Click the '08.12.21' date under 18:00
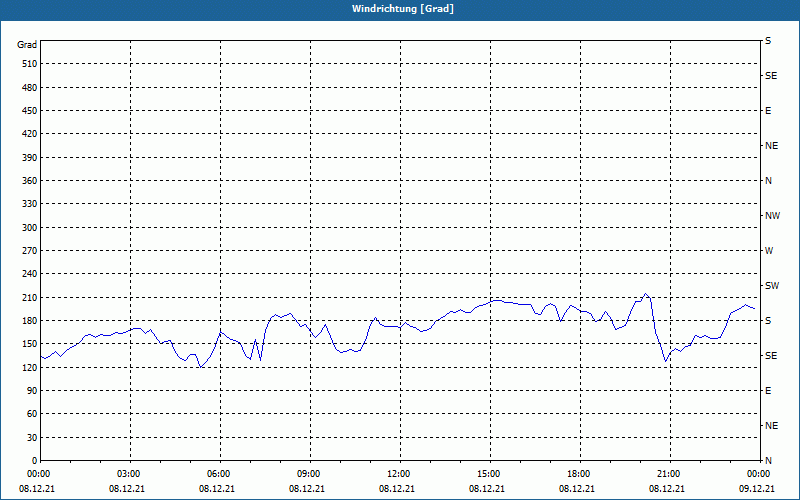 click(577, 489)
